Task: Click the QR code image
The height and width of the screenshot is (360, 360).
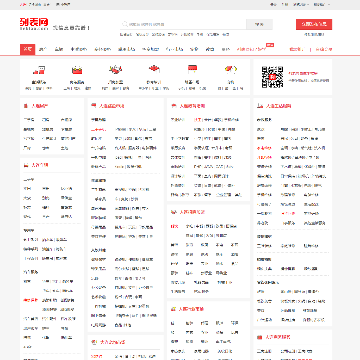Action: click(x=272, y=77)
